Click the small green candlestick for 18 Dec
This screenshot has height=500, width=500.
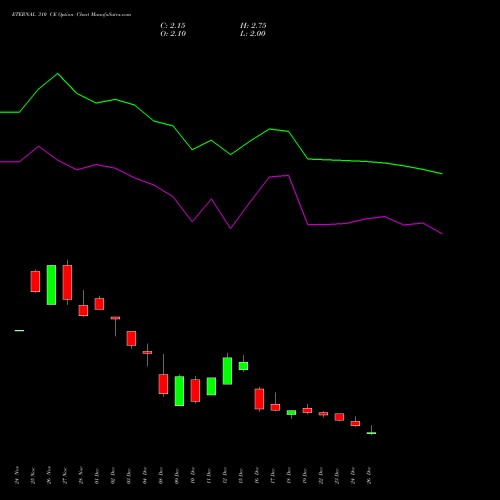click(x=291, y=412)
